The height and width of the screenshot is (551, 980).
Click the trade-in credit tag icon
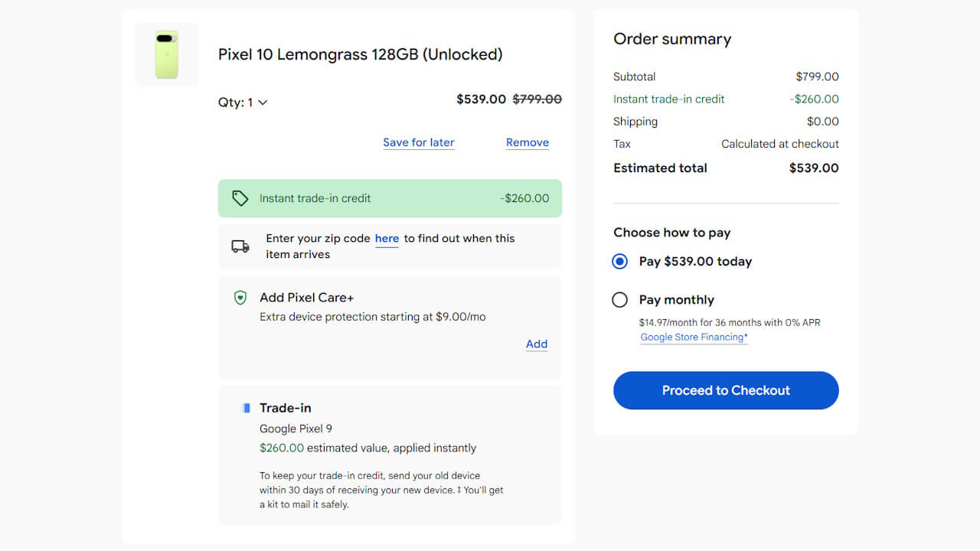[240, 198]
